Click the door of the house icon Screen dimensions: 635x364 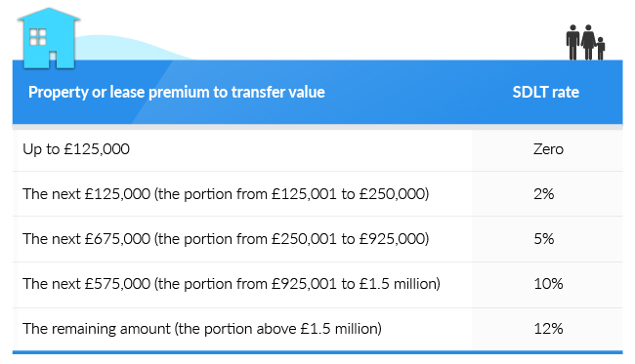(53, 60)
